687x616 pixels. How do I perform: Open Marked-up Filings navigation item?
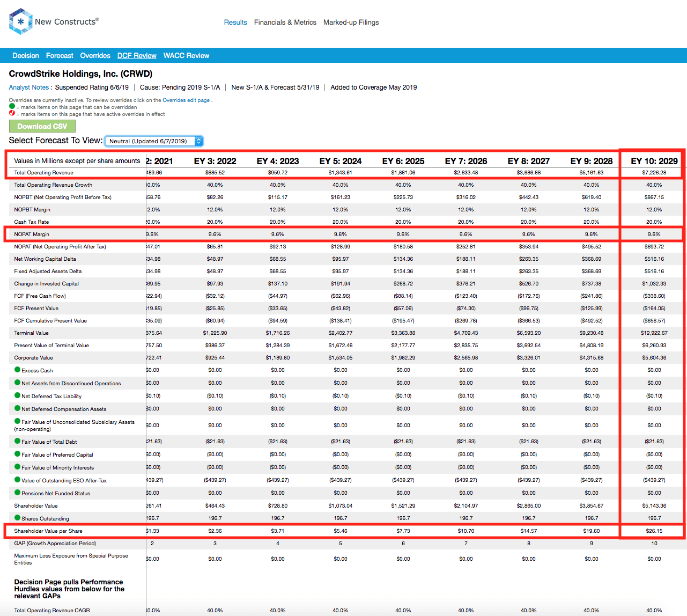point(351,23)
